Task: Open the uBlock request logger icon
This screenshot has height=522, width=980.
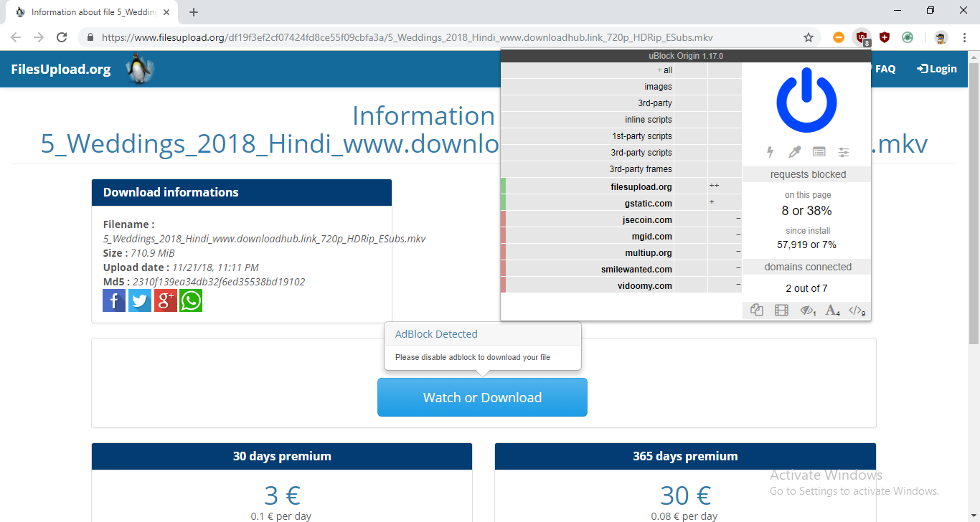Action: pyautogui.click(x=819, y=152)
